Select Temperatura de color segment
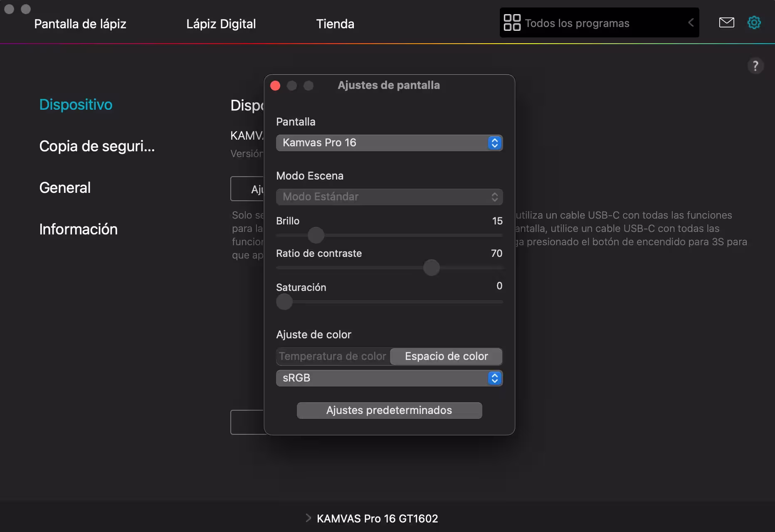This screenshot has width=775, height=532. pos(333,357)
